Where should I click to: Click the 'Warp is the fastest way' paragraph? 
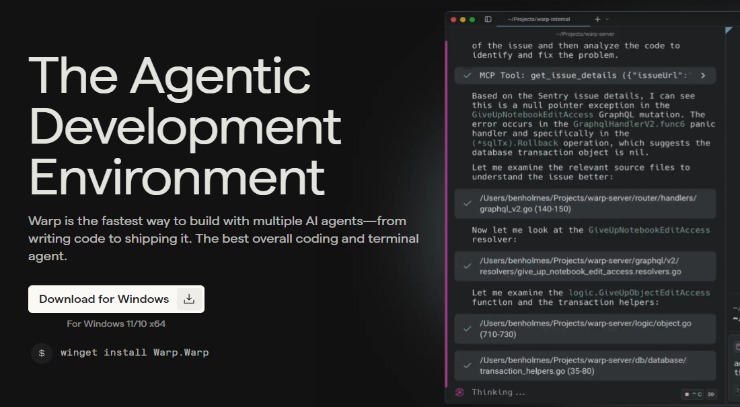(224, 238)
